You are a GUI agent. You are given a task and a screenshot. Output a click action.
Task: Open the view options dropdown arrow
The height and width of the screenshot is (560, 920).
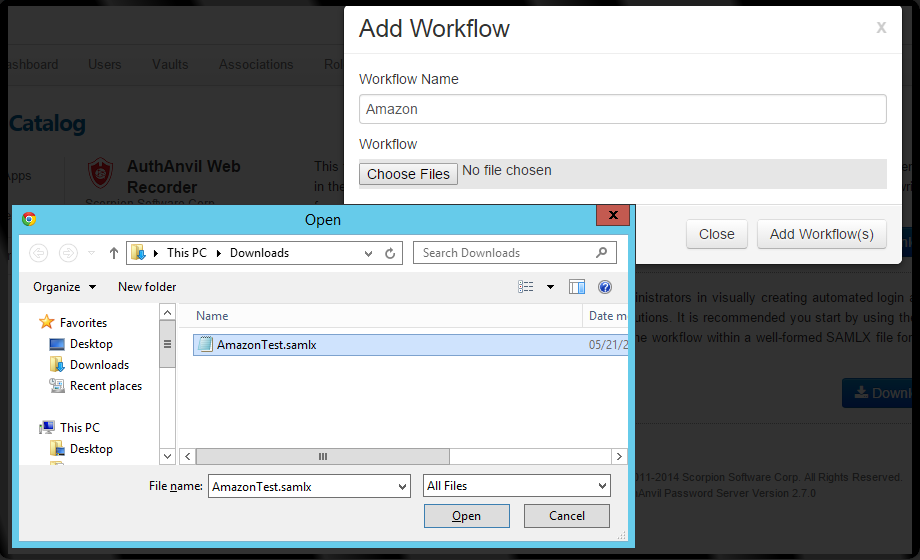pos(550,287)
